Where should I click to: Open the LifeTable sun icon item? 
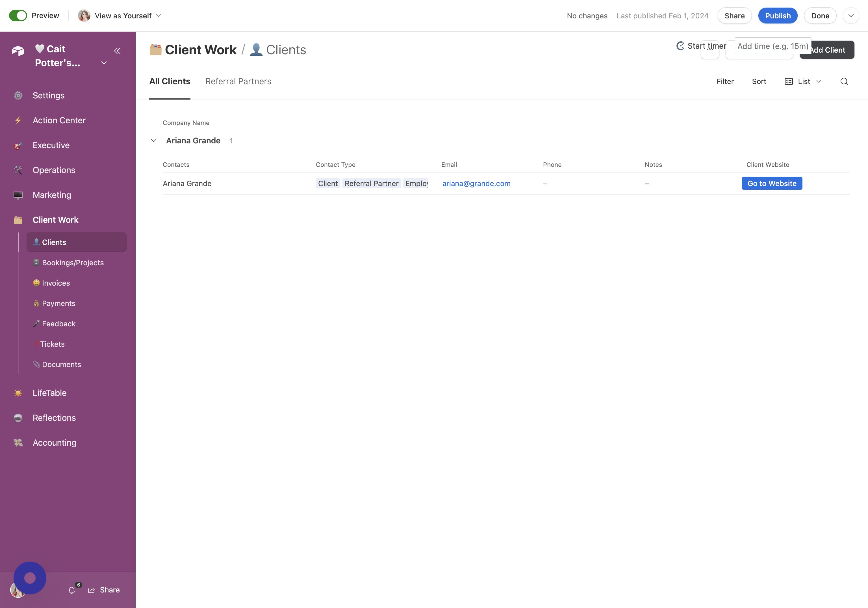pos(18,393)
